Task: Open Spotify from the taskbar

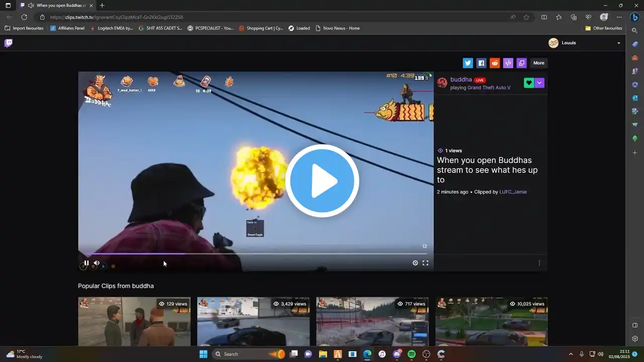Action: (x=412, y=354)
